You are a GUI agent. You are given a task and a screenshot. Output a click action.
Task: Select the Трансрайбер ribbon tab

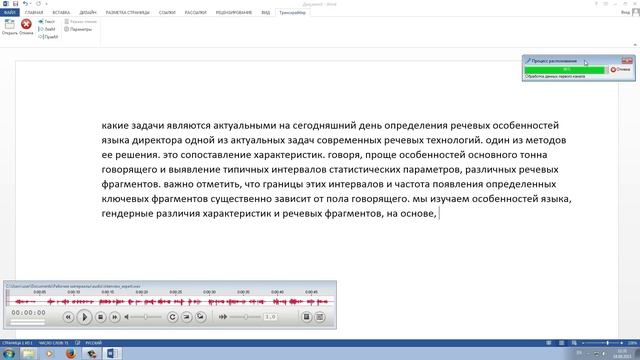(292, 13)
